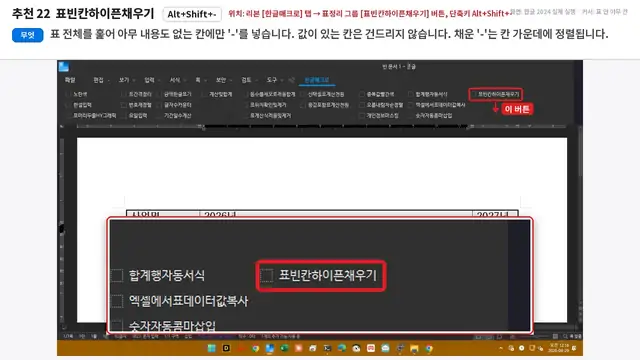This screenshot has height=360, width=640.
Task: Open the terminal icon in the taskbar
Action: (327, 348)
